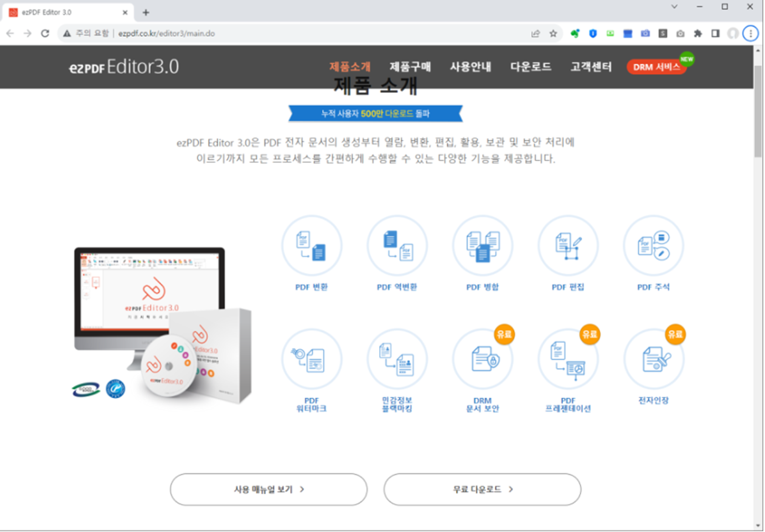Click the ezPDF Editor3.0 logo
The image size is (765, 532).
pyautogui.click(x=124, y=67)
